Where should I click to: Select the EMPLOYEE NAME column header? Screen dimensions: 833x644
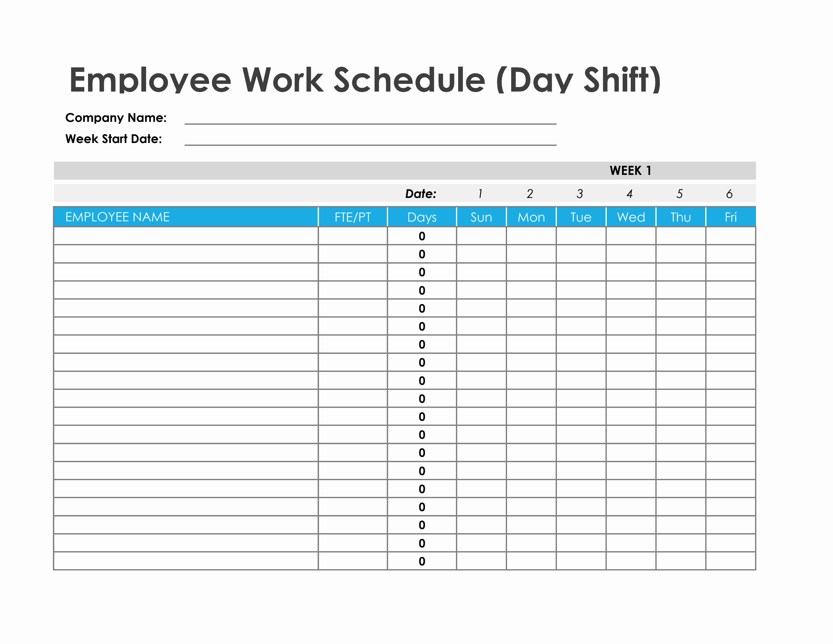pyautogui.click(x=186, y=217)
